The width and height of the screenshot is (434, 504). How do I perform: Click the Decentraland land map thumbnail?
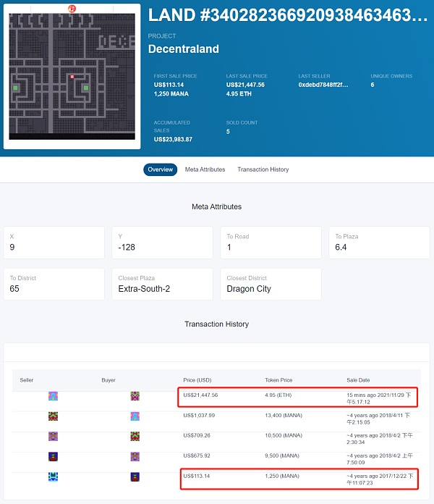tap(72, 76)
